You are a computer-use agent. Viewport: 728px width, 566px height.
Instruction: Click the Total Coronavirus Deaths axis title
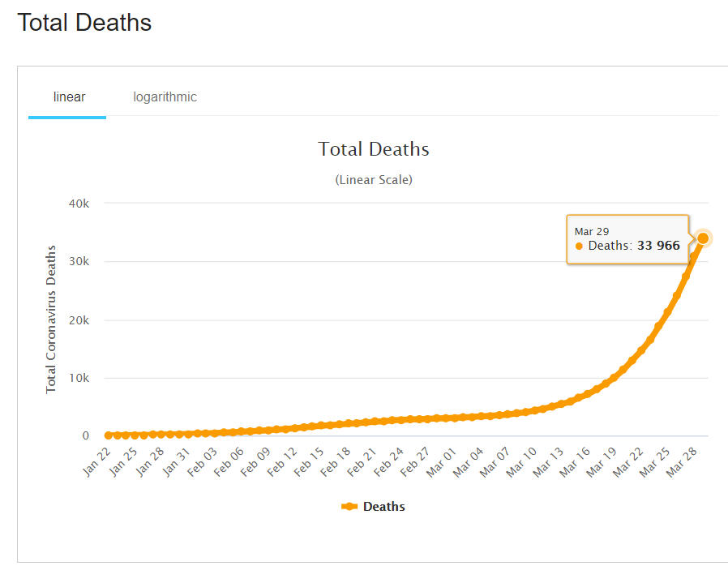click(x=51, y=319)
